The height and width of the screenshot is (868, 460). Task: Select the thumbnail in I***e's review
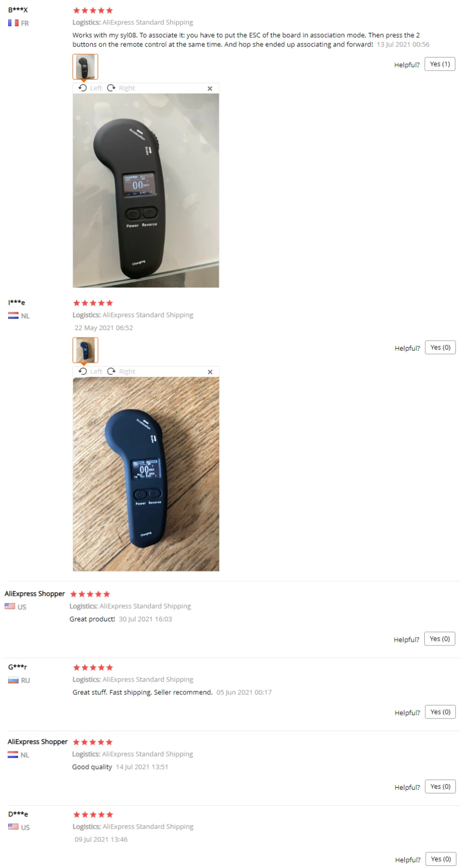85,350
